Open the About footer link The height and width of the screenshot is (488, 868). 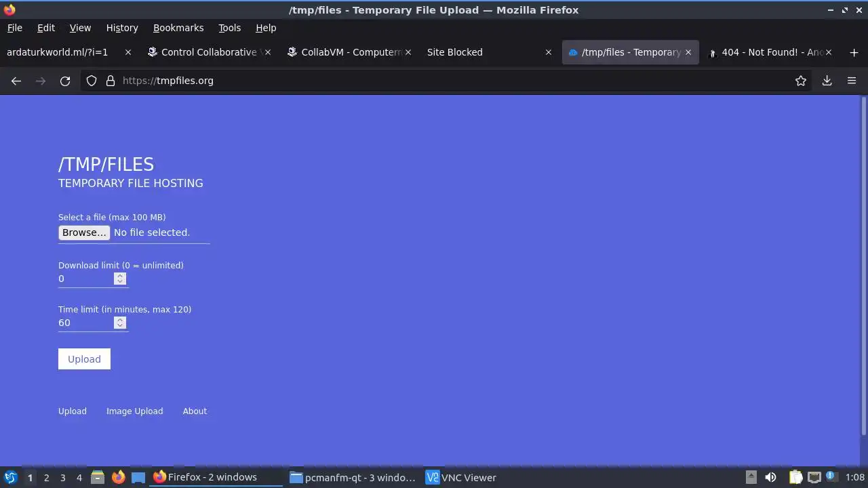pos(195,411)
